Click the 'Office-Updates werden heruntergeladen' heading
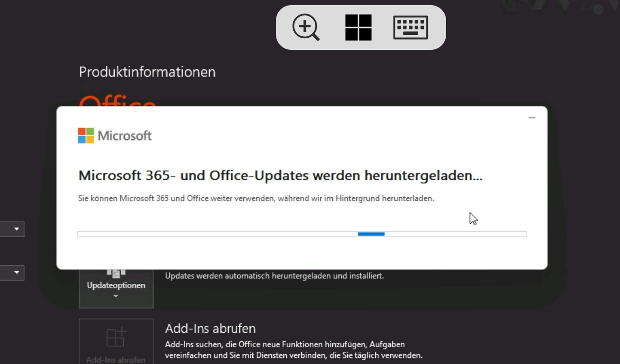Viewport: 620px width, 364px height. tap(281, 176)
